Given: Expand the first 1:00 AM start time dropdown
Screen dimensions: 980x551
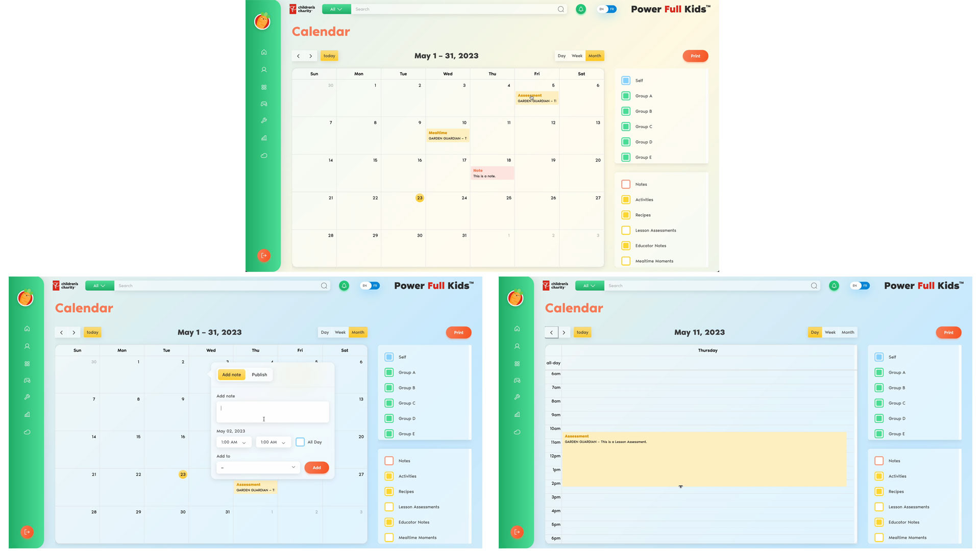Looking at the screenshot, I should point(234,442).
